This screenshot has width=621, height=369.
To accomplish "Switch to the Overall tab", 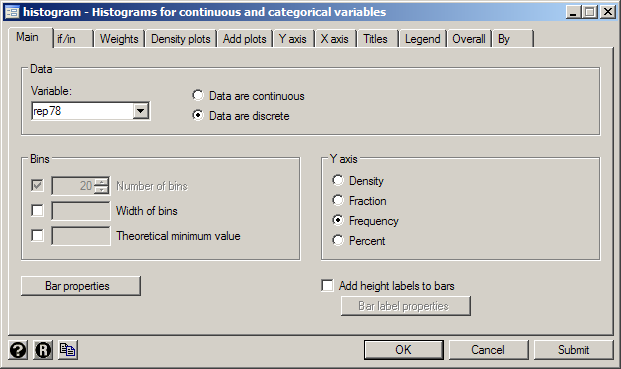I will [469, 39].
